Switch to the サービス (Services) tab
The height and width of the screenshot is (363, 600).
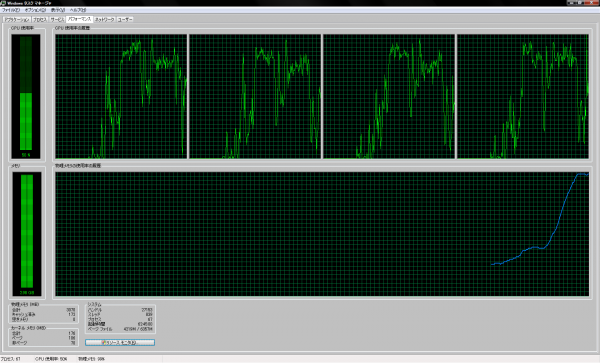coord(57,19)
